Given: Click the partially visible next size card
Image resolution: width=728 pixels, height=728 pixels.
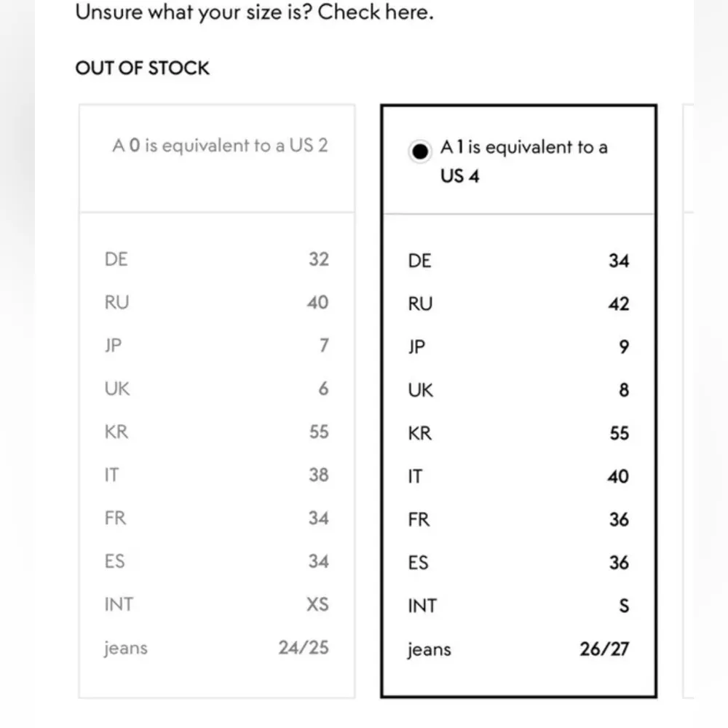Looking at the screenshot, I should click(687, 400).
